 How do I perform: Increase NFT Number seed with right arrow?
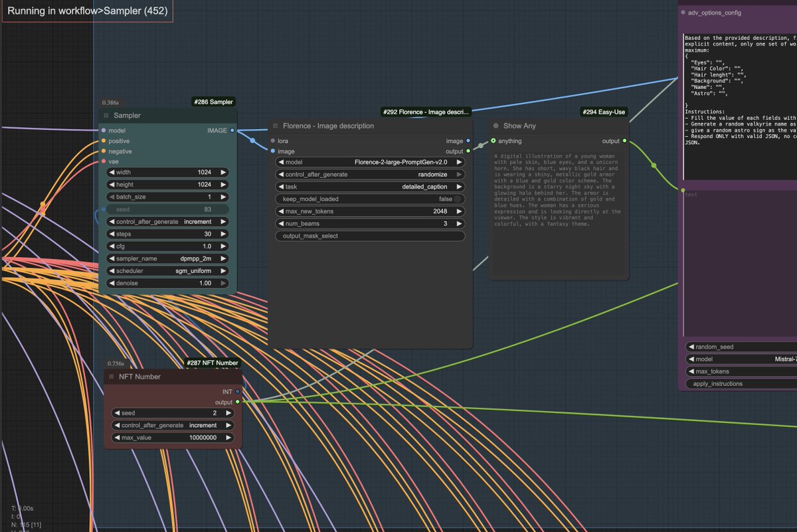pyautogui.click(x=228, y=413)
